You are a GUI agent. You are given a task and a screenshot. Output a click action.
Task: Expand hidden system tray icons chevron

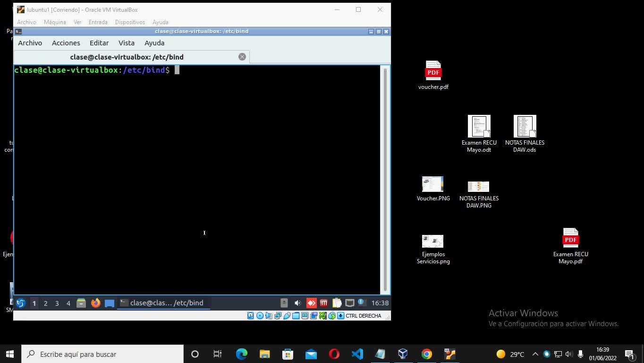point(535,354)
